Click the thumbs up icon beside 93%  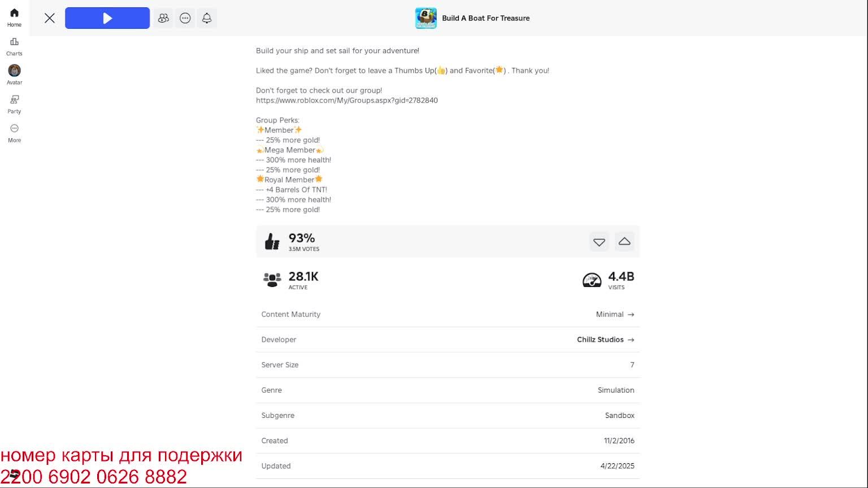point(272,242)
